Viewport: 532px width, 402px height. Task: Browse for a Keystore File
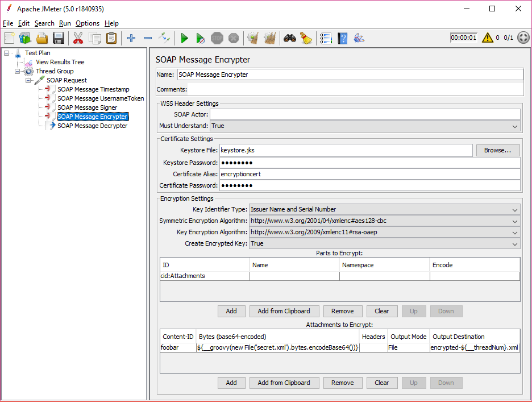pos(498,150)
